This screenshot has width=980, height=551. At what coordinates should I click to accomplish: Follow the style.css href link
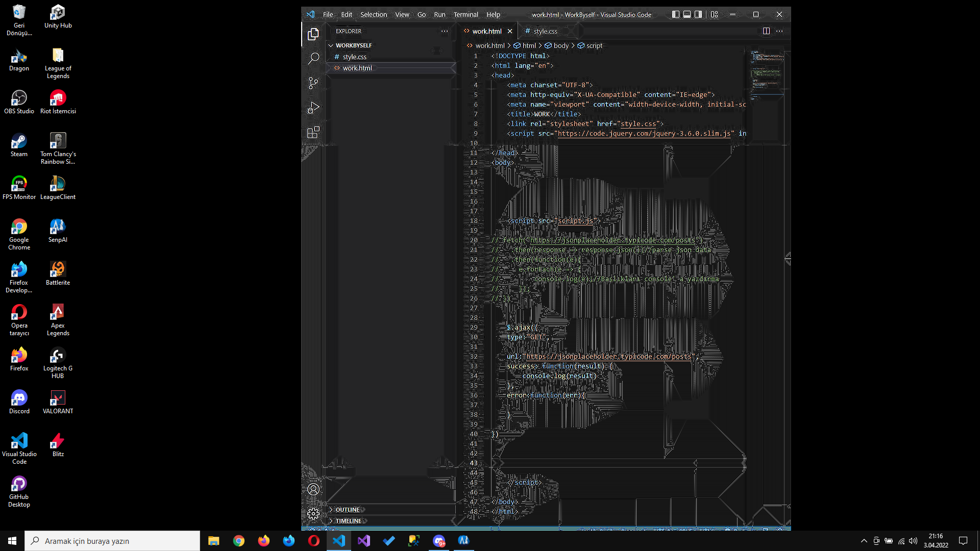coord(638,124)
